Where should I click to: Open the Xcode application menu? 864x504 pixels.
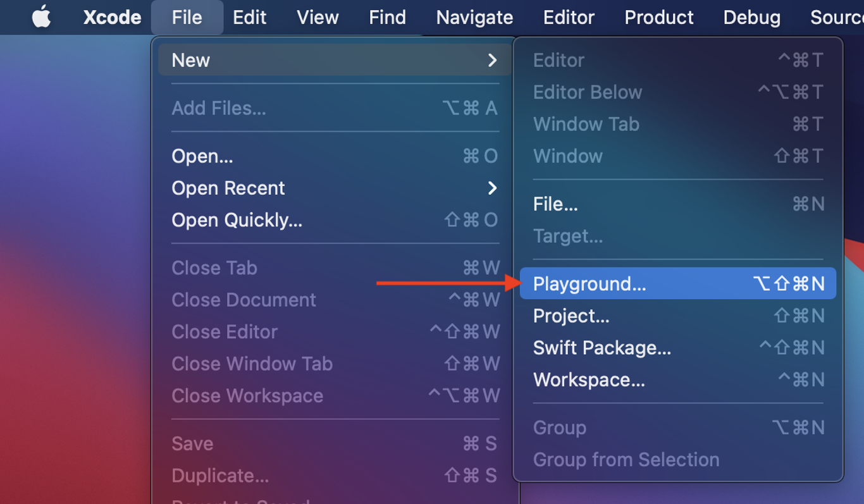[112, 17]
